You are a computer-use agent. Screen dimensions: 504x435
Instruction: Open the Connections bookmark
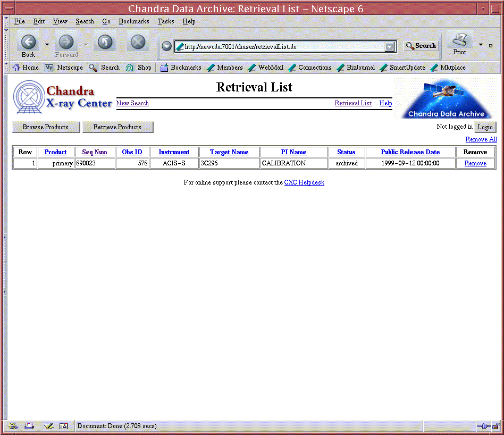310,68
